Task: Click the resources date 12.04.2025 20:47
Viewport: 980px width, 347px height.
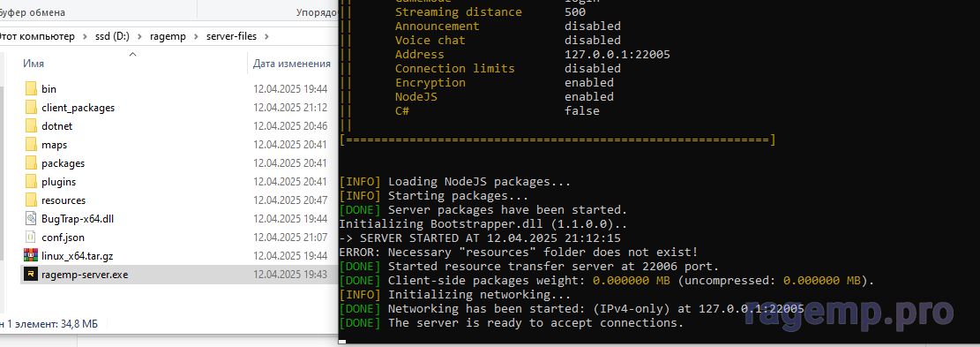Action: coord(290,200)
